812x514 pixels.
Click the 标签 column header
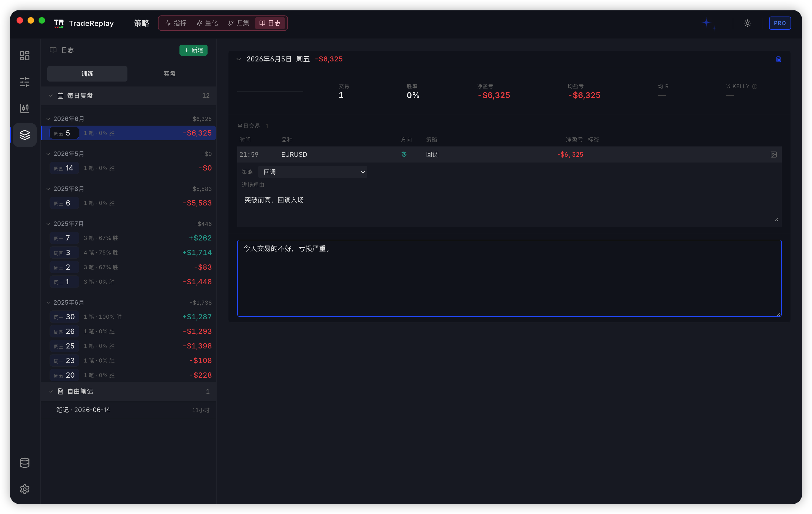click(x=593, y=140)
